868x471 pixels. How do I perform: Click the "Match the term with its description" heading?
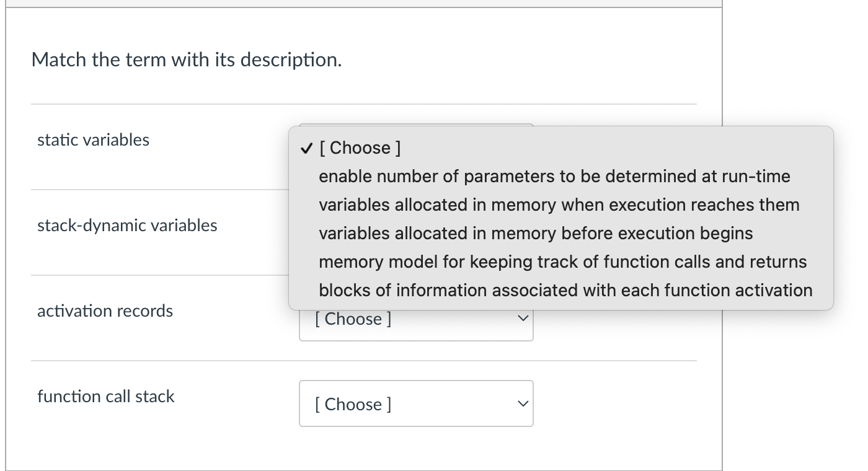click(x=187, y=59)
